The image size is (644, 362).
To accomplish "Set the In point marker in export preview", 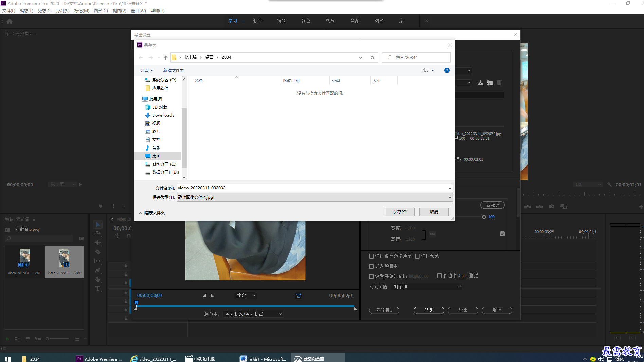I will pyautogui.click(x=204, y=296).
